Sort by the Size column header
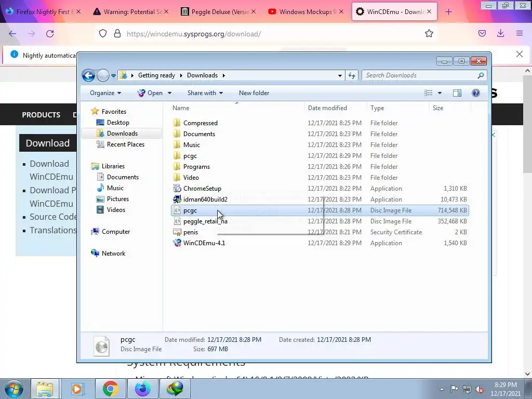The height and width of the screenshot is (399, 532). (x=450, y=108)
